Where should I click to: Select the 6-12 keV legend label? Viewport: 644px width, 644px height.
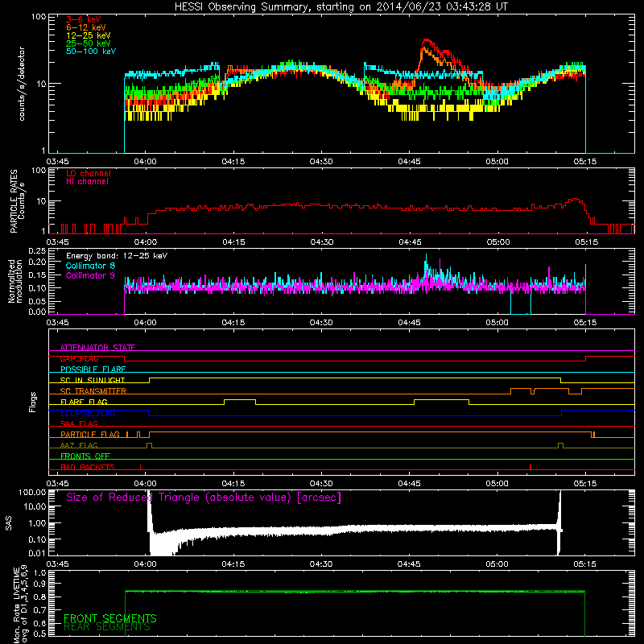(86, 27)
